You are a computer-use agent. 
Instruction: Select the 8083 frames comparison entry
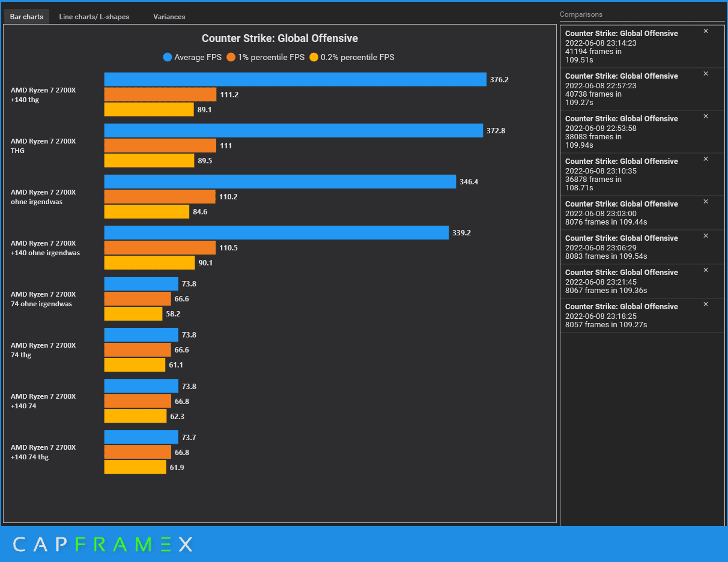[642, 247]
